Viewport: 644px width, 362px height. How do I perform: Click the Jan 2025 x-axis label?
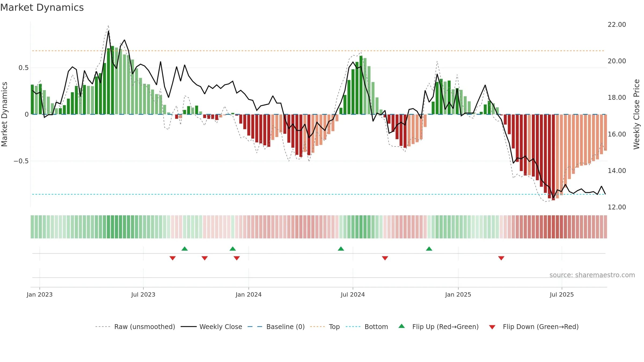click(x=458, y=294)
